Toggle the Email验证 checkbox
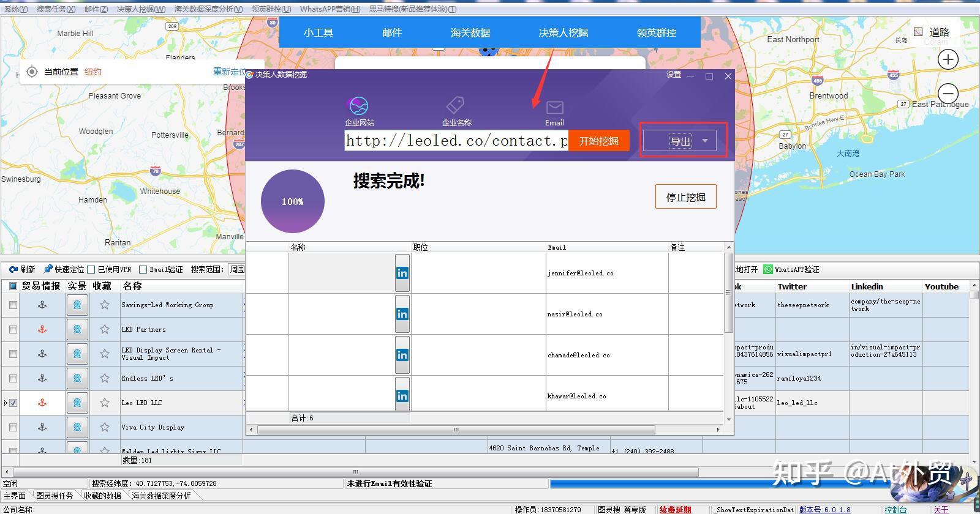980x514 pixels. click(x=143, y=269)
